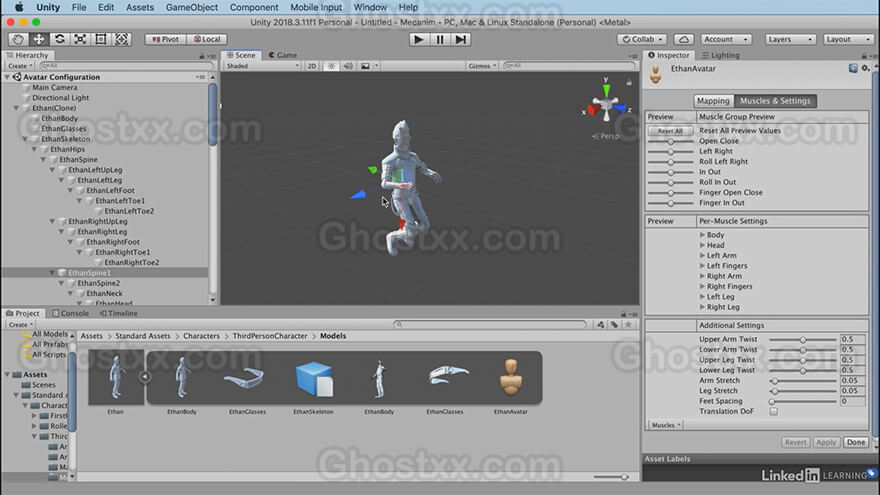Click the Pause button
The width and height of the screenshot is (880, 495).
(x=439, y=39)
